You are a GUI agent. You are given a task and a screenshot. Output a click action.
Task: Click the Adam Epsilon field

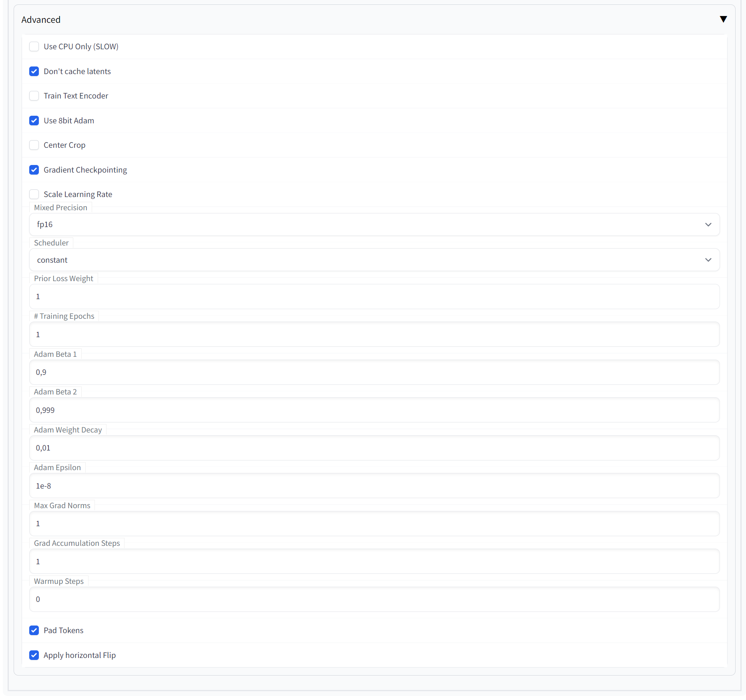click(374, 486)
